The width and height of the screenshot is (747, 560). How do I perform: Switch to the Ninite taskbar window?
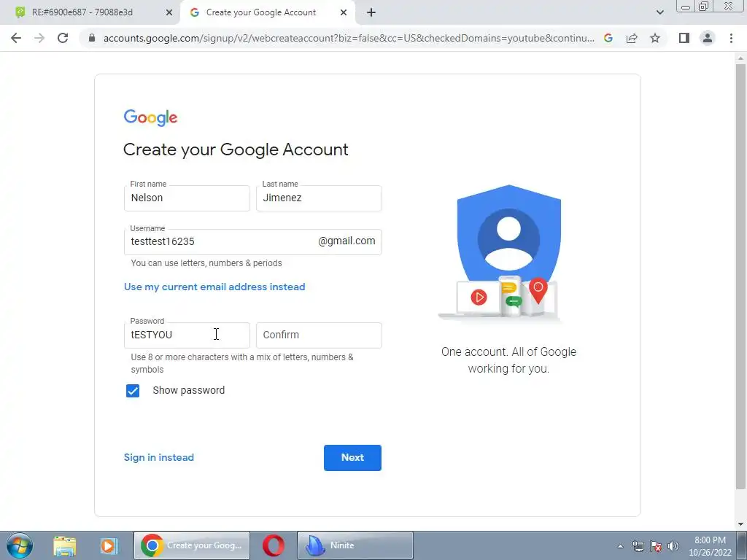pos(355,545)
